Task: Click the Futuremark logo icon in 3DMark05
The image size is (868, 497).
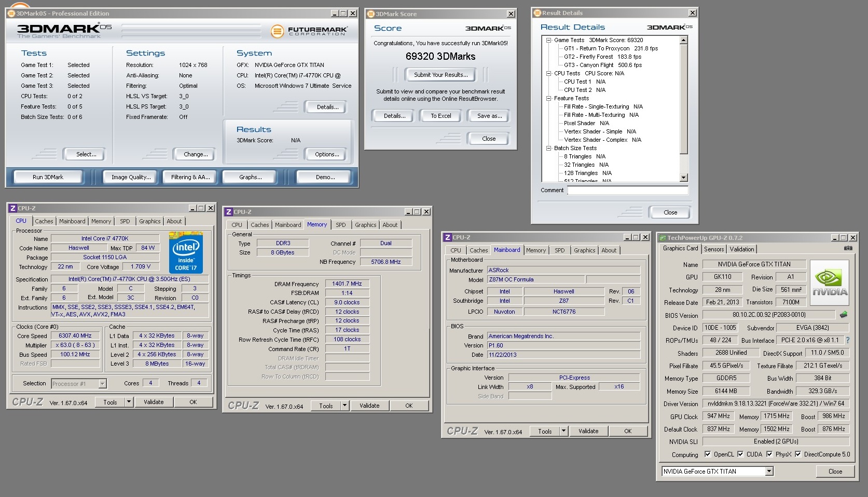Action: (x=278, y=31)
